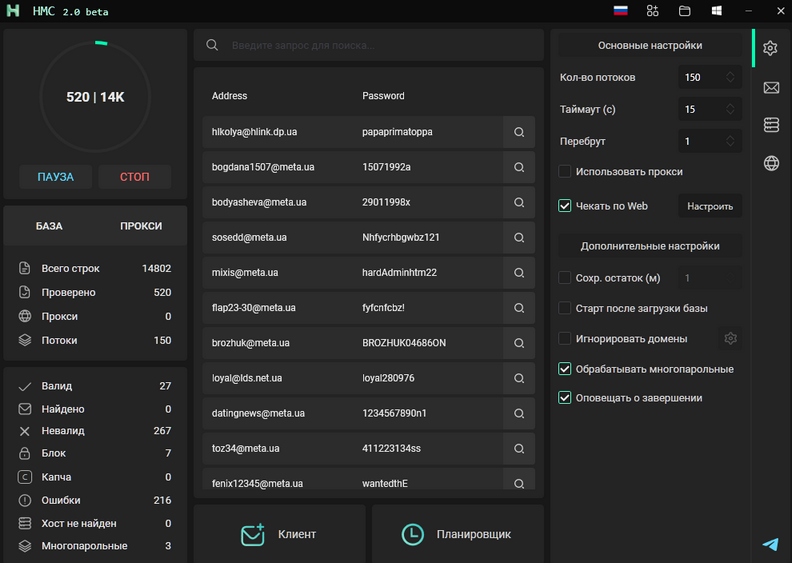Click the Russian flag language icon
This screenshot has width=792, height=563.
(621, 11)
